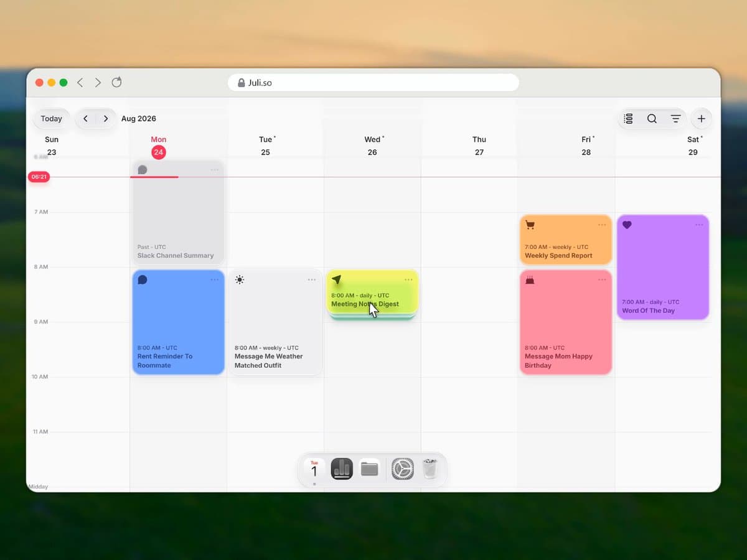Open options for Message Mom Happy Birthday

602,279
